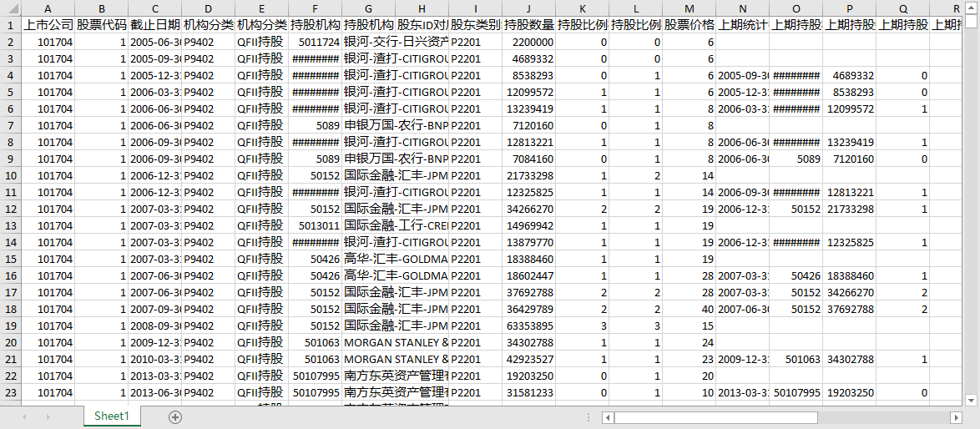Screen dimensions: 980x429
Task: Select the 2013-06-30 date cell
Action: click(155, 393)
